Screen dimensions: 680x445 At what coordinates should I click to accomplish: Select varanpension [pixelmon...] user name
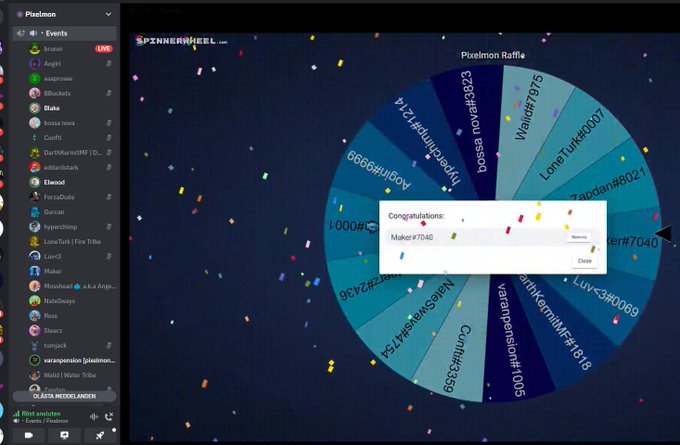[79, 360]
